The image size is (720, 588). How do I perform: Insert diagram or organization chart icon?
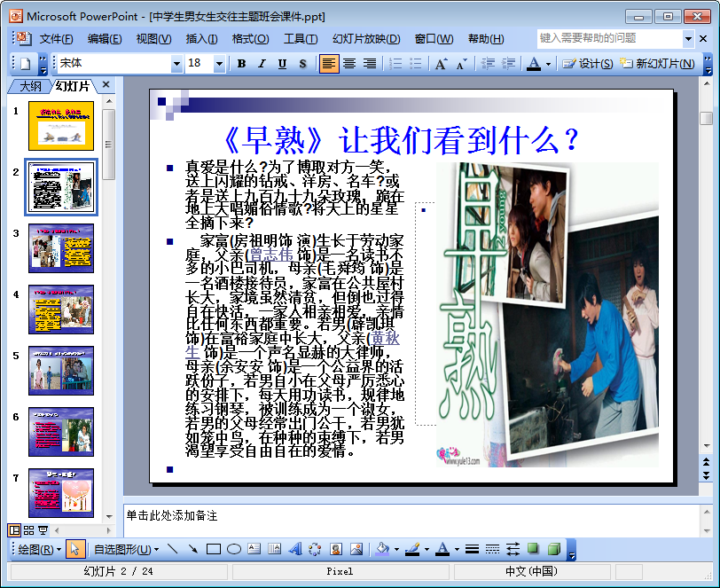click(315, 549)
